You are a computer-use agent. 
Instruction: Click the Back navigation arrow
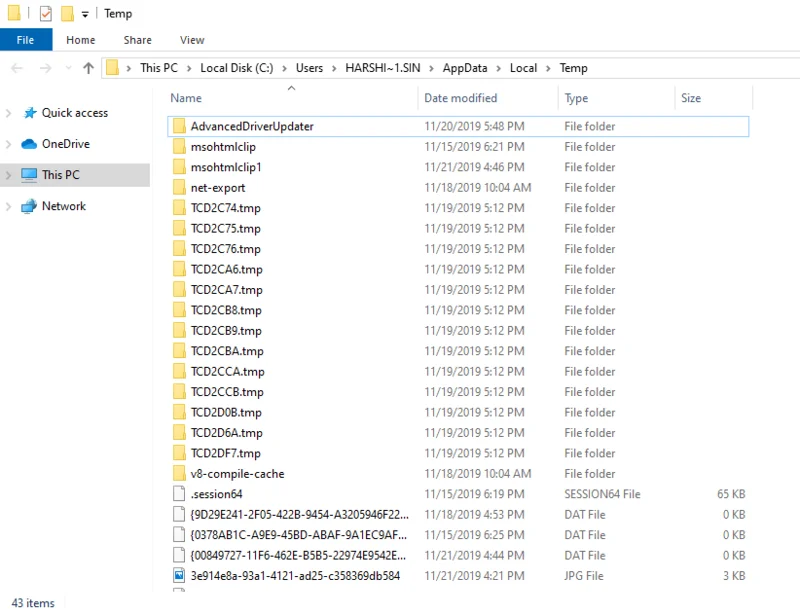click(18, 68)
